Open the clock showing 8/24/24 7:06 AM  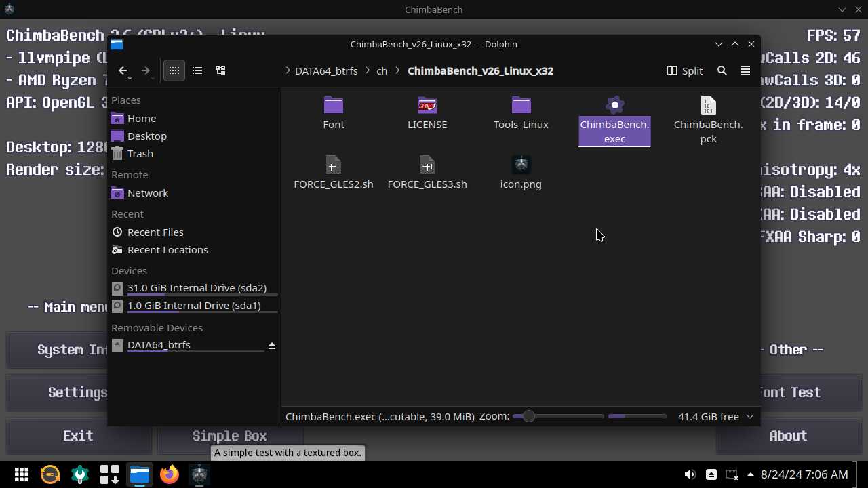click(x=804, y=474)
